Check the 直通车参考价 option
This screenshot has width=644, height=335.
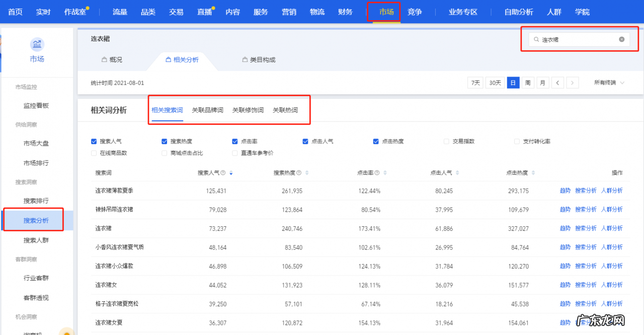[x=234, y=152]
